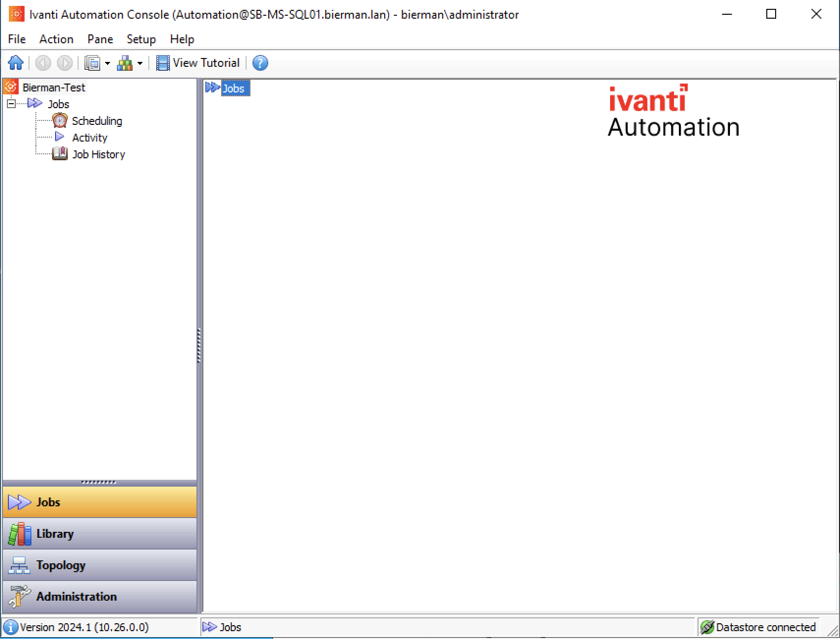This screenshot has width=840, height=639.
Task: Switch to the Topology navigation pane
Action: click(x=100, y=565)
